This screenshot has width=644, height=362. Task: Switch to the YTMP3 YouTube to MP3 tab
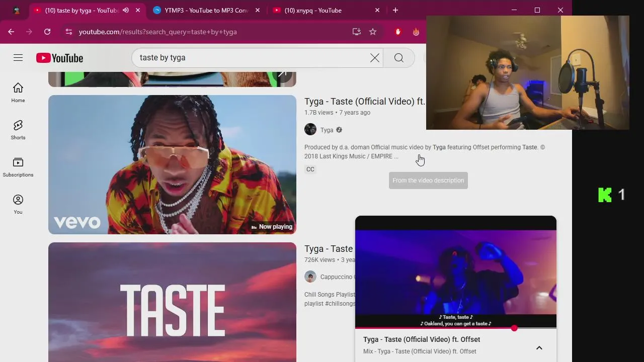tap(206, 10)
